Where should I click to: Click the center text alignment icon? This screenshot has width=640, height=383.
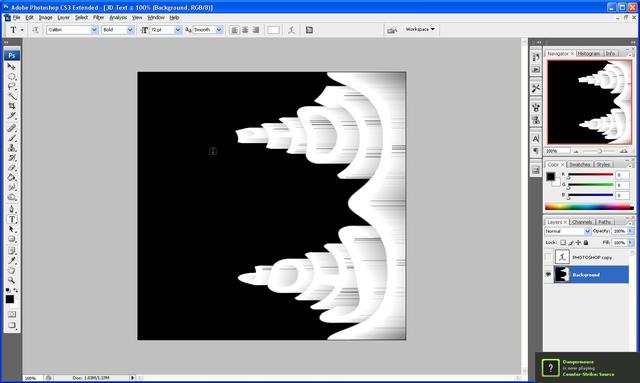pos(245,30)
